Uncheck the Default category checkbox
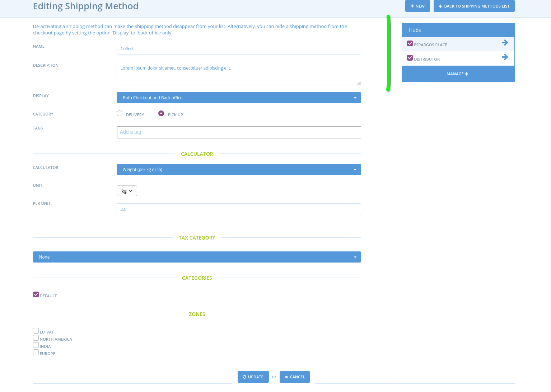 (36, 294)
